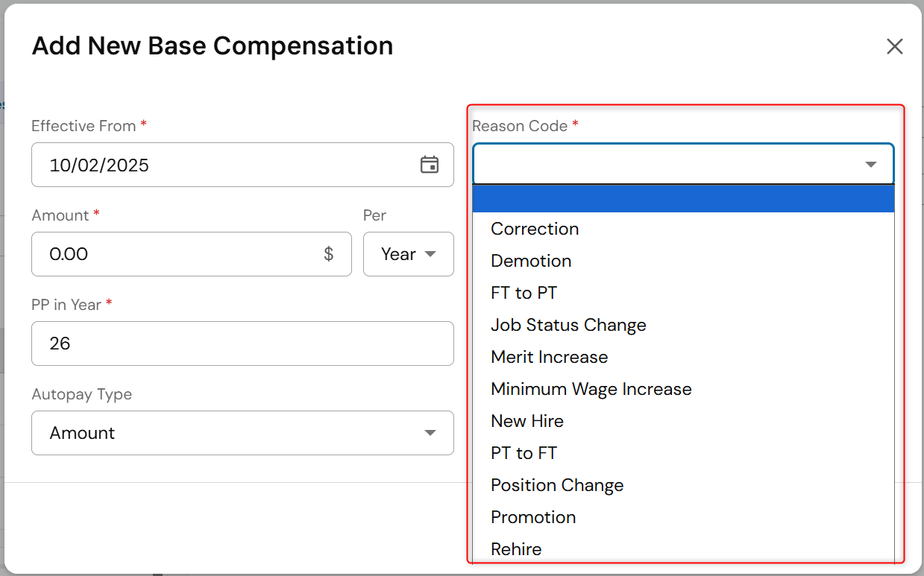Click the Effective From date field
Viewport: 924px width, 576px height.
(224, 165)
